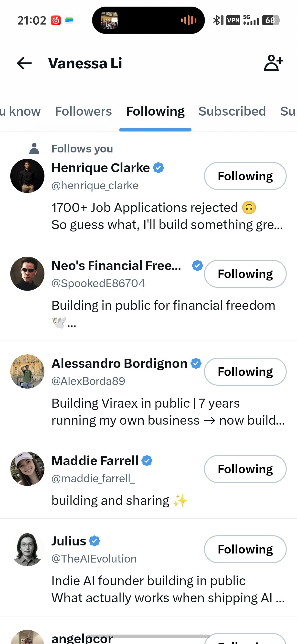The height and width of the screenshot is (644, 297).
Task: Open Maddie Farrell's profile picture
Action: [x=27, y=469]
